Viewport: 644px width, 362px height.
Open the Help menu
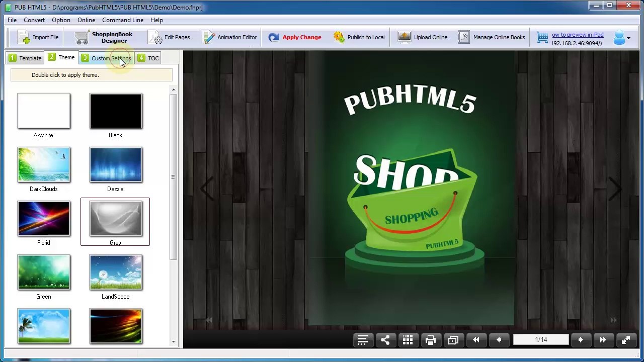(x=156, y=20)
